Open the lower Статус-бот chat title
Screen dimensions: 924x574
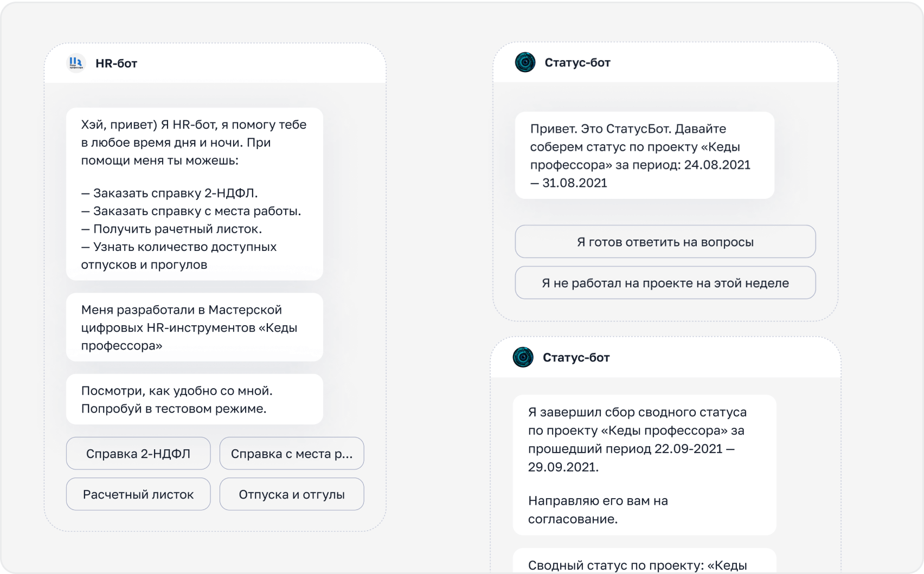coord(576,358)
